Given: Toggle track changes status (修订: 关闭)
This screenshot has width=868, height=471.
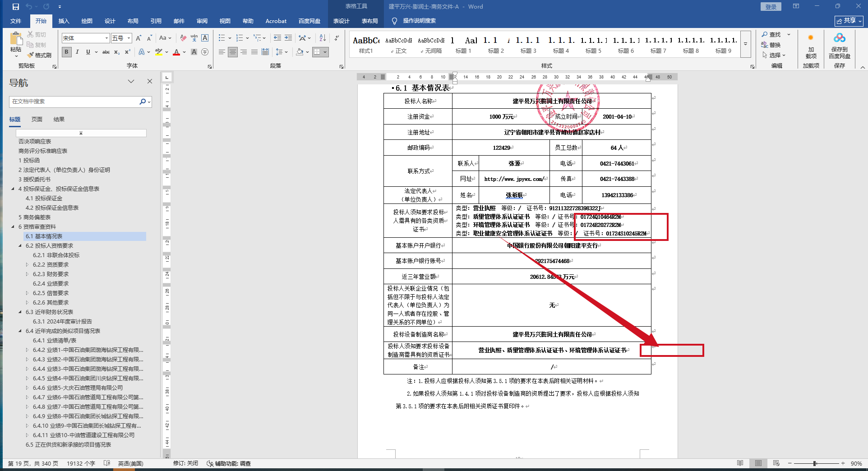Looking at the screenshot, I should tap(185, 463).
